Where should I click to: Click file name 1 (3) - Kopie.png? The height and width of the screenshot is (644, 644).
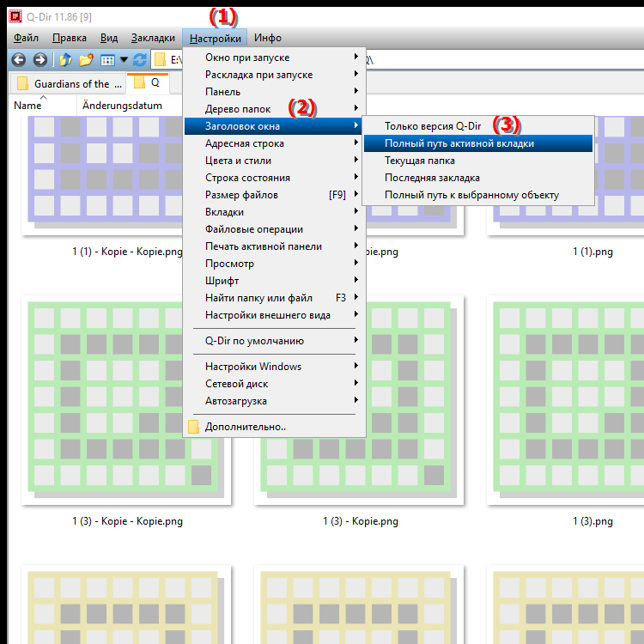pyautogui.click(x=360, y=521)
